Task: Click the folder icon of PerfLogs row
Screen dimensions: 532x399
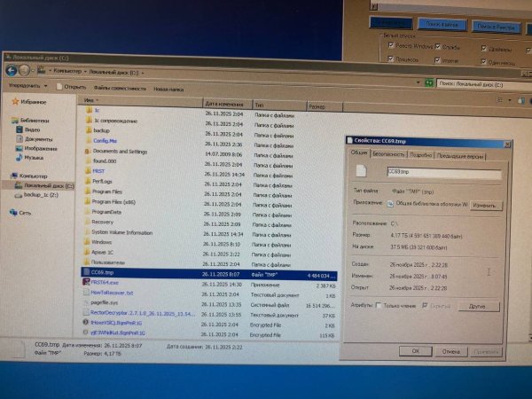Action: tap(88, 181)
